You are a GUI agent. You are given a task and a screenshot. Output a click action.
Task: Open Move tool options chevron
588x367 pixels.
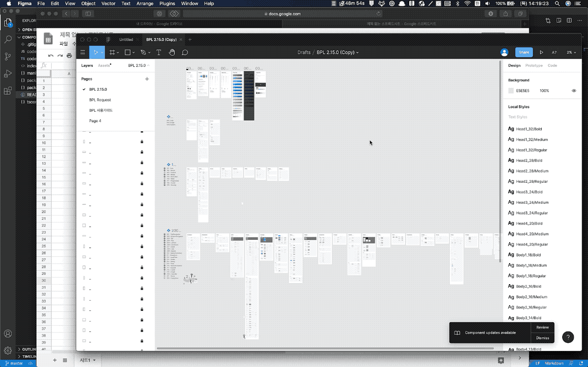click(102, 53)
